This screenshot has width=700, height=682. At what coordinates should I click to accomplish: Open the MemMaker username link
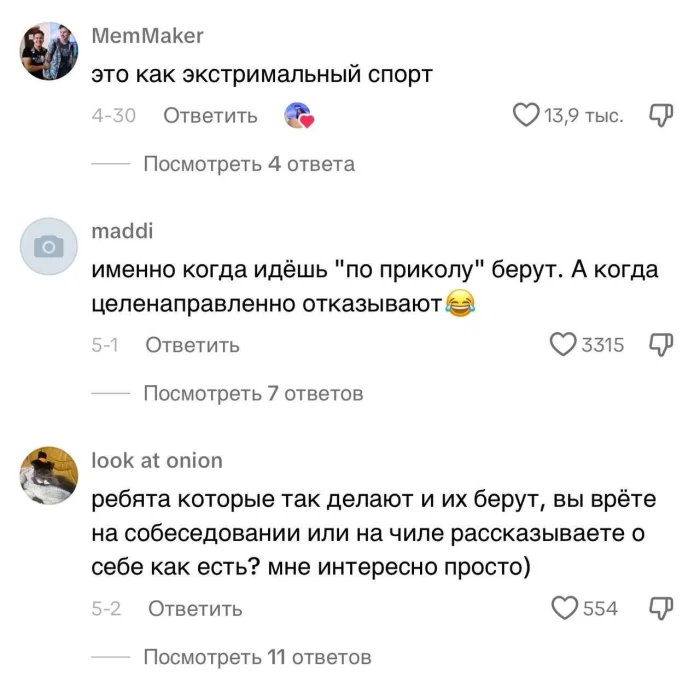click(x=147, y=36)
